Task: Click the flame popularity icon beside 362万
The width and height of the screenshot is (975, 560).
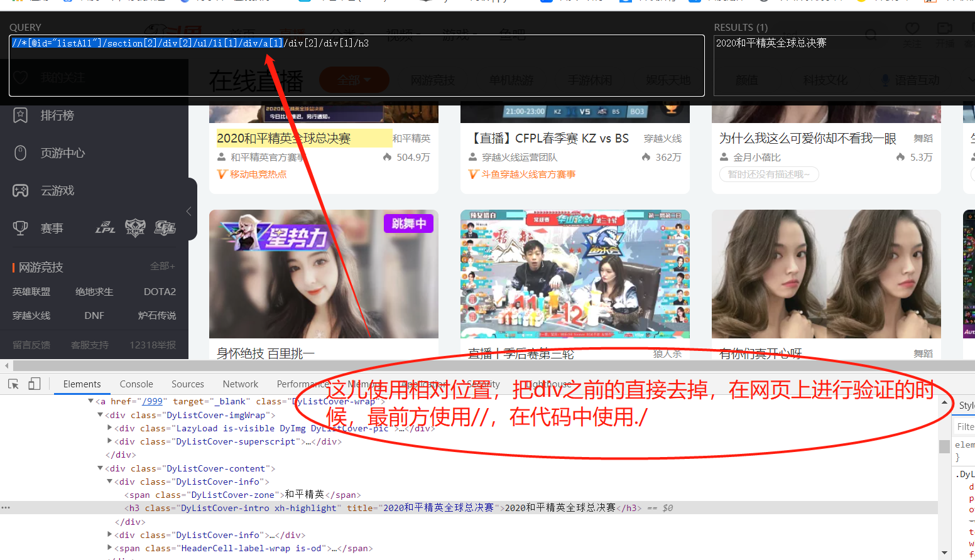Action: click(646, 157)
